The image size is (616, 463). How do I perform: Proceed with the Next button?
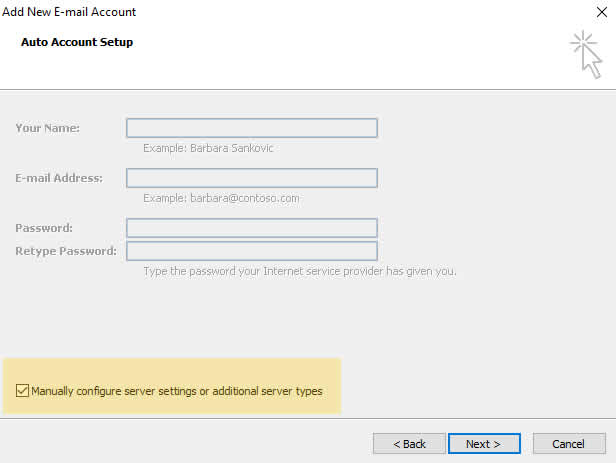click(484, 444)
